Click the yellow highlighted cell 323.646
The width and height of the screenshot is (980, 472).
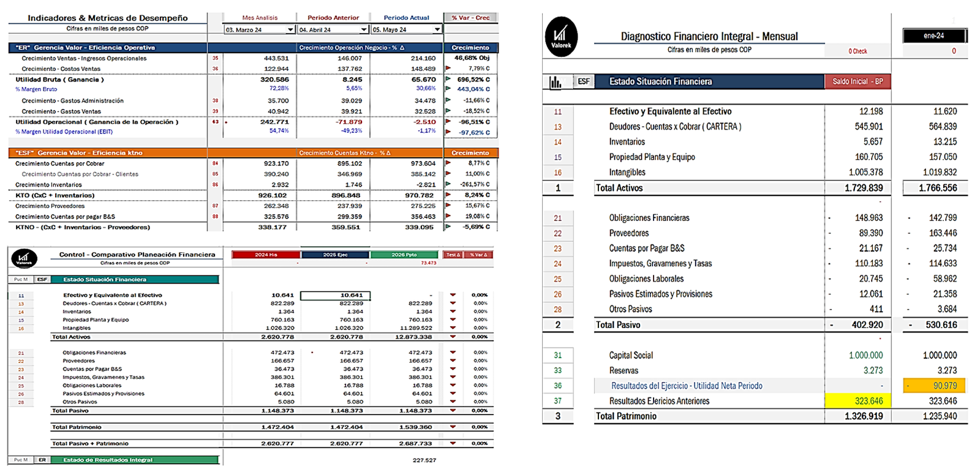pyautogui.click(x=858, y=401)
